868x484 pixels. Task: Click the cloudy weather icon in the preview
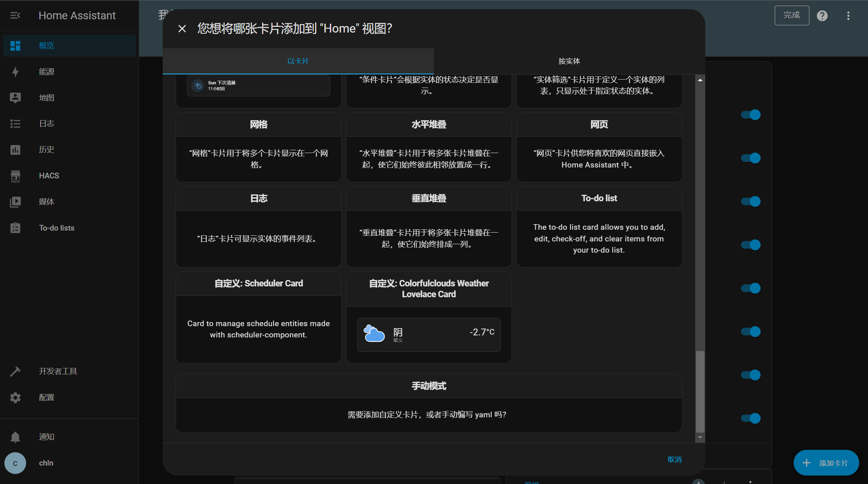374,333
